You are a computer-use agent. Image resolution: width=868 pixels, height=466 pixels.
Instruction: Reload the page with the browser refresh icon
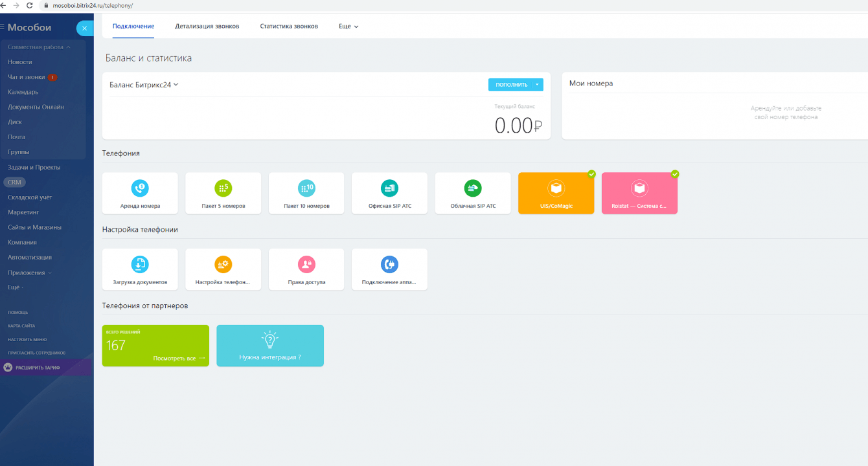pos(29,5)
